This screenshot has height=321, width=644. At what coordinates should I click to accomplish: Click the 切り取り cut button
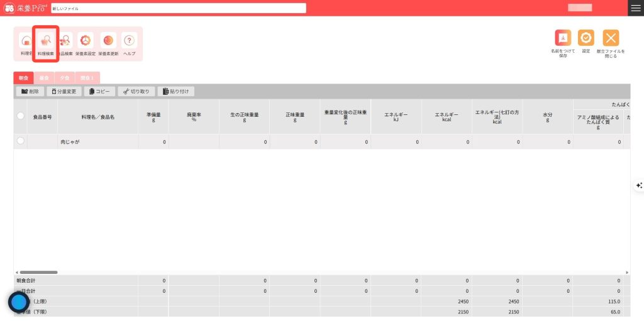tap(136, 91)
